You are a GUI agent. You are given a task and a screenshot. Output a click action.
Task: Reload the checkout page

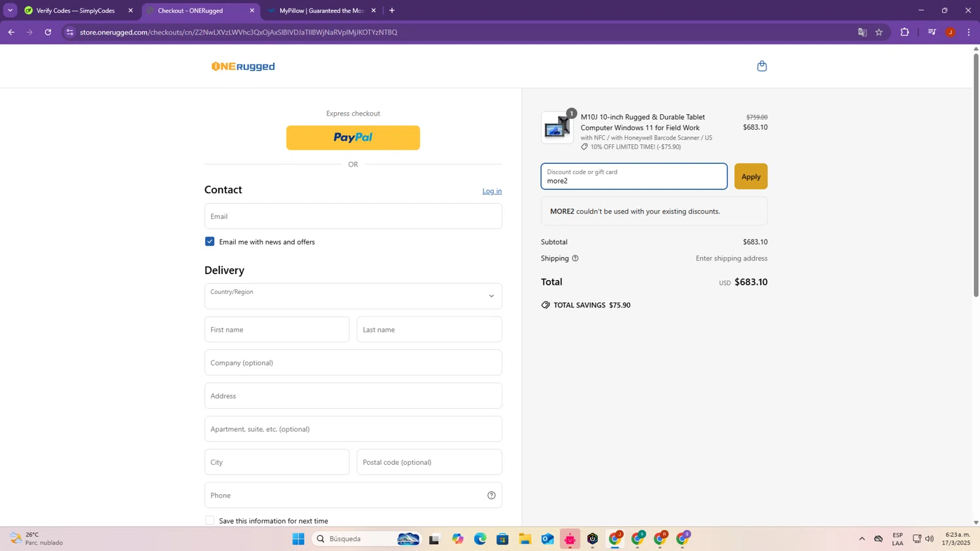point(48,32)
